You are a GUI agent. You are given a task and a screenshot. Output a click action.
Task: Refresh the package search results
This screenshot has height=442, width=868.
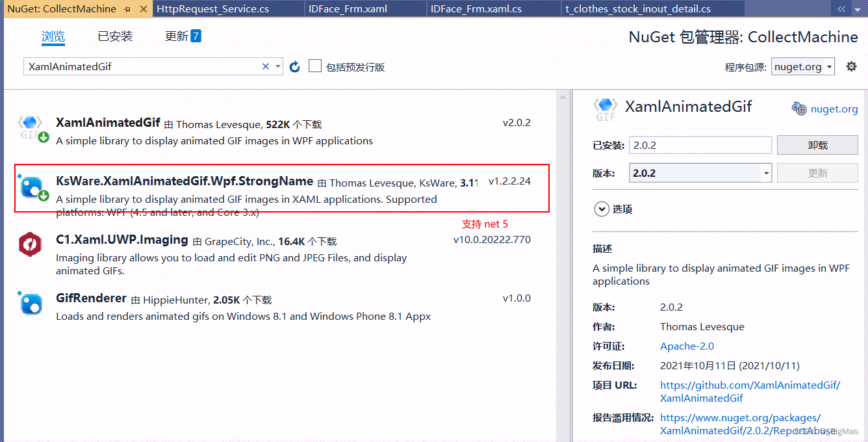(x=295, y=66)
